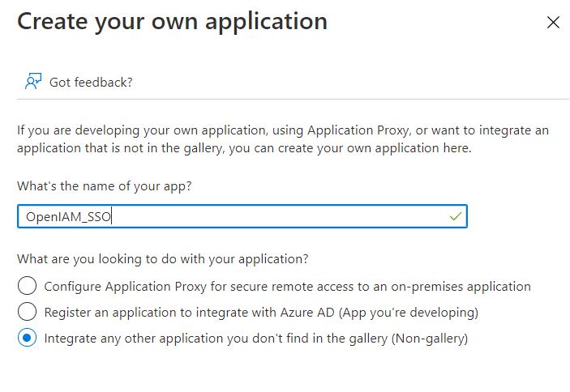Click the feedback person icon
The height and width of the screenshot is (392, 570).
pos(33,81)
